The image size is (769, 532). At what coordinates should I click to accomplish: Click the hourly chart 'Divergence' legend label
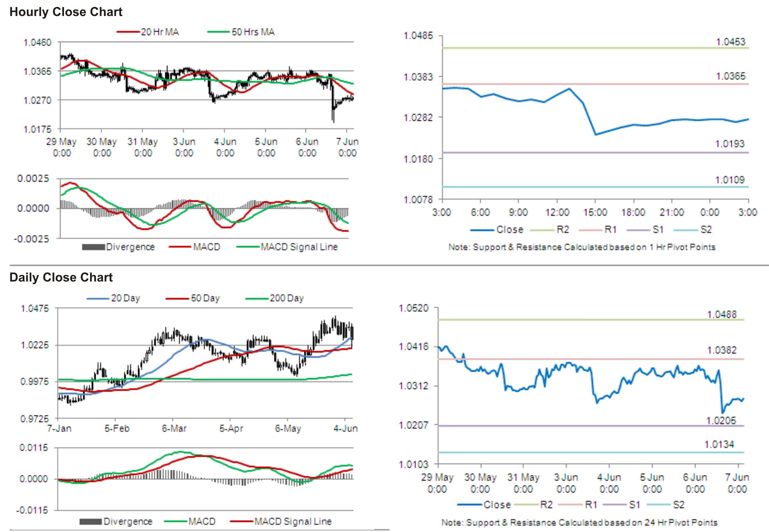click(130, 247)
